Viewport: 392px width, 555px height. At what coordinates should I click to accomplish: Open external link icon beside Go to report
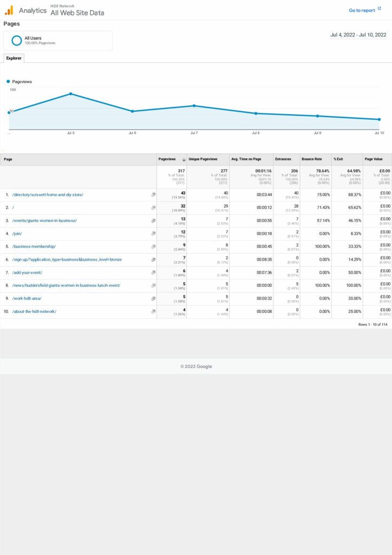click(379, 9)
